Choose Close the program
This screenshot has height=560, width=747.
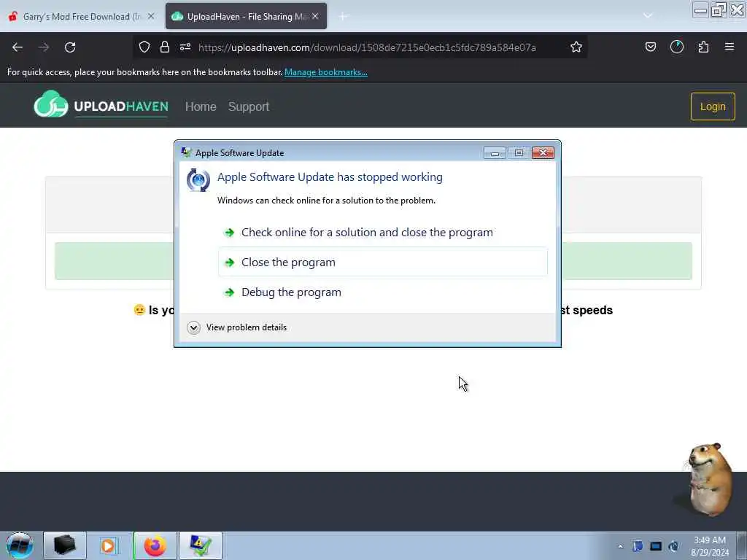(383, 262)
